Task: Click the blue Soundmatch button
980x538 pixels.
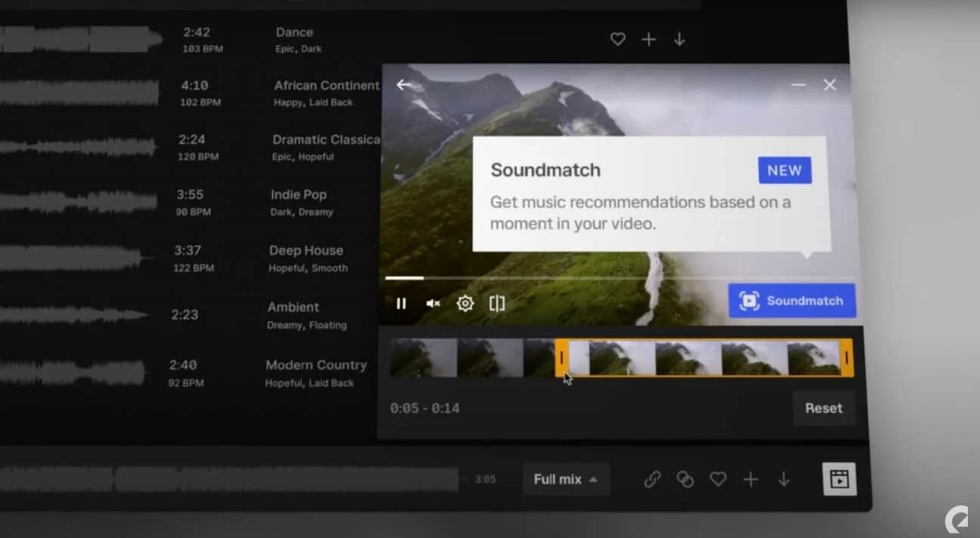Action: (792, 300)
